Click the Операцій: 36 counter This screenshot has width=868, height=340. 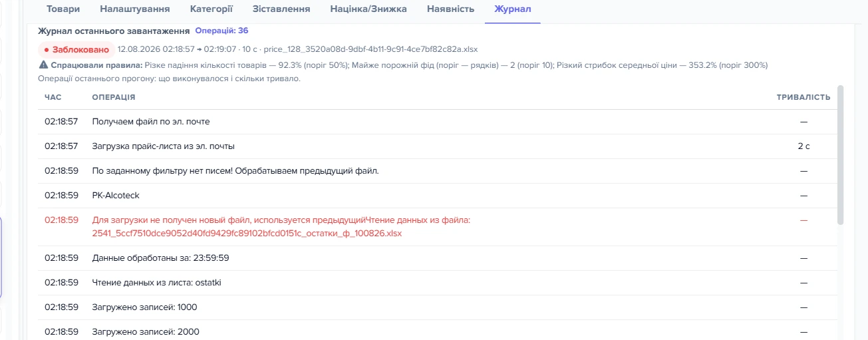pos(221,31)
